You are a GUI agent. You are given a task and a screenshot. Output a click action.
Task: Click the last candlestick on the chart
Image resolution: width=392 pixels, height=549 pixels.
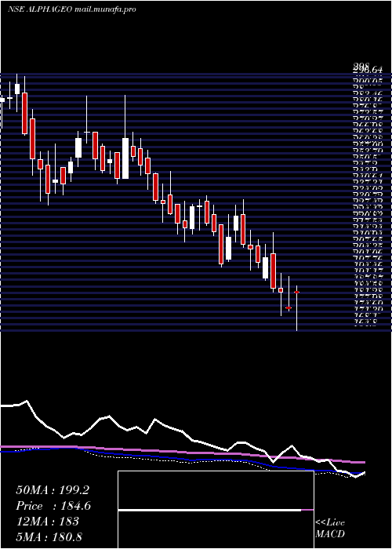[x=296, y=308]
